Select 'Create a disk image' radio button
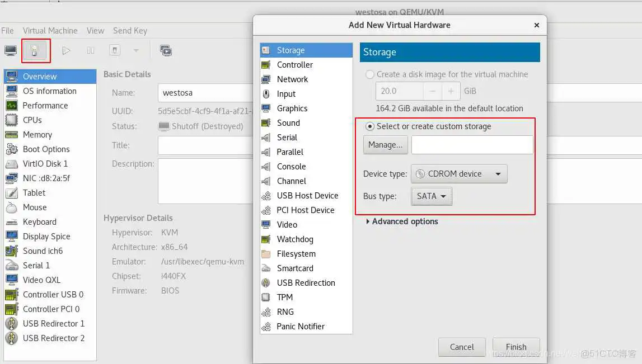The height and width of the screenshot is (364, 642). coord(370,74)
